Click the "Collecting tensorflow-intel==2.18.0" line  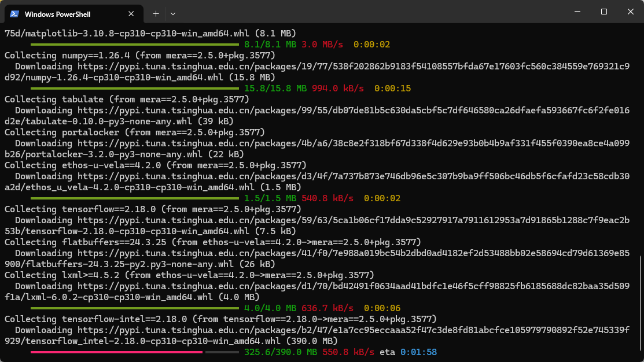pyautogui.click(x=220, y=319)
